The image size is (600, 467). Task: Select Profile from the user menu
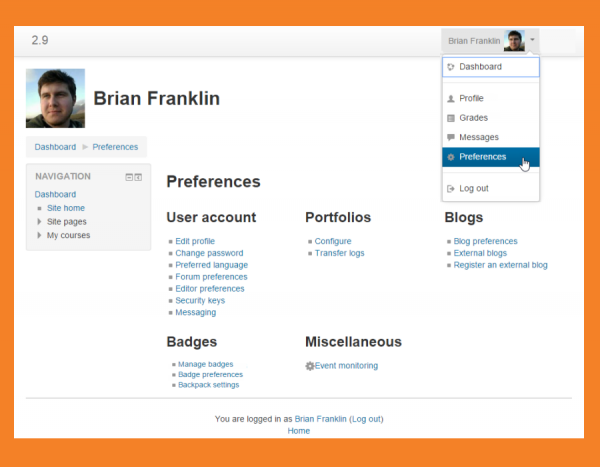pos(491,99)
